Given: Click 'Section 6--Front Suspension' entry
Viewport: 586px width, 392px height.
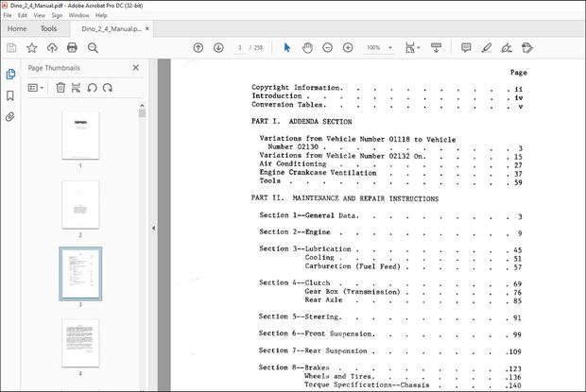Looking at the screenshot, I should [x=389, y=334].
